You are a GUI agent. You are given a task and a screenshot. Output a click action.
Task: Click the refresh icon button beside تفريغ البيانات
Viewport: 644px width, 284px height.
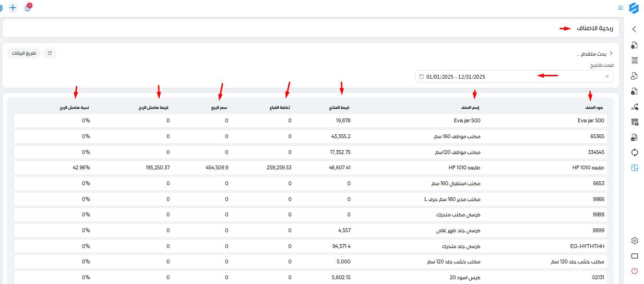click(x=49, y=53)
